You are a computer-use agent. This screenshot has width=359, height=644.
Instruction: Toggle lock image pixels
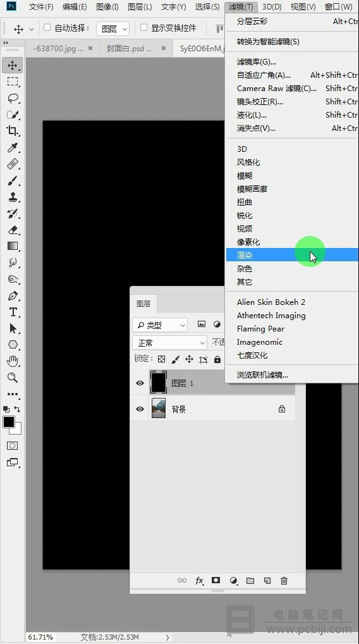coord(175,359)
